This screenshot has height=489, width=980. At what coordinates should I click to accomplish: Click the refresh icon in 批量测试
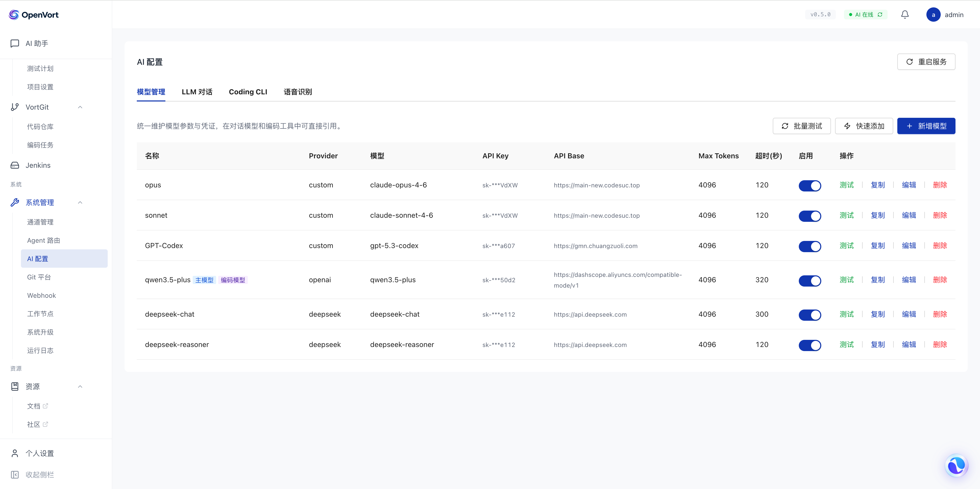[785, 126]
